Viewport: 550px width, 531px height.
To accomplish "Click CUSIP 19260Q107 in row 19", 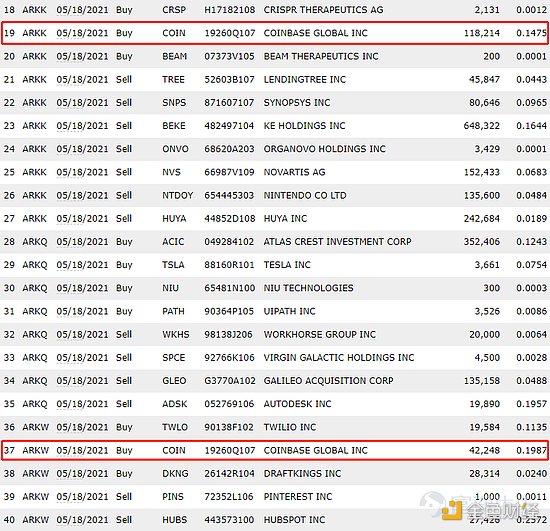I will (230, 33).
